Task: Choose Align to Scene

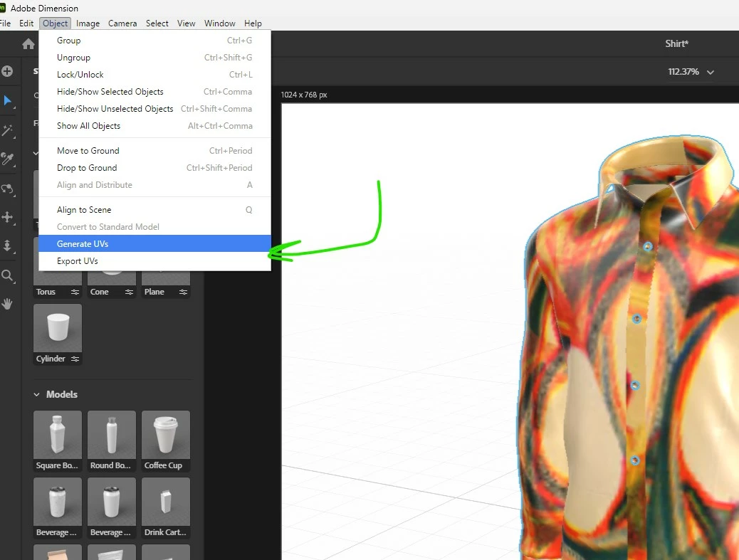Action: tap(154, 210)
